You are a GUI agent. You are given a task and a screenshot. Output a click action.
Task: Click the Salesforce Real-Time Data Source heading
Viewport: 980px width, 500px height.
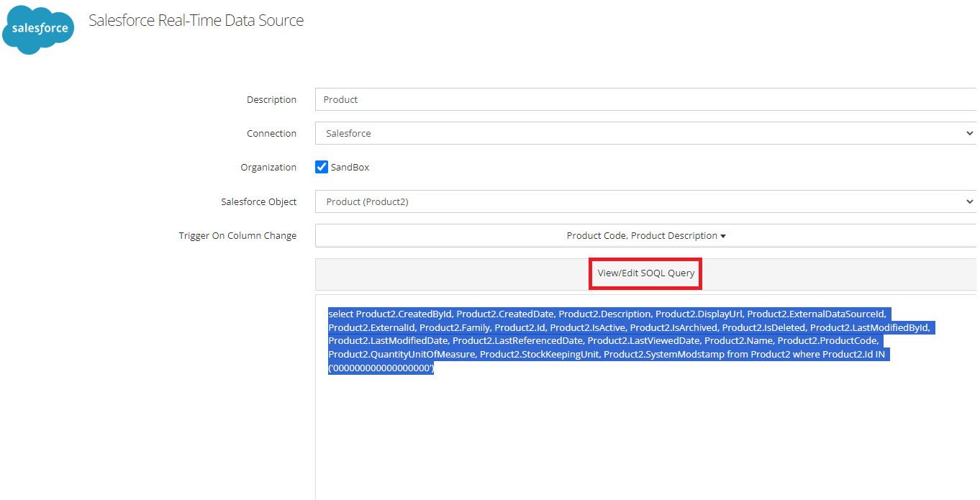point(196,20)
